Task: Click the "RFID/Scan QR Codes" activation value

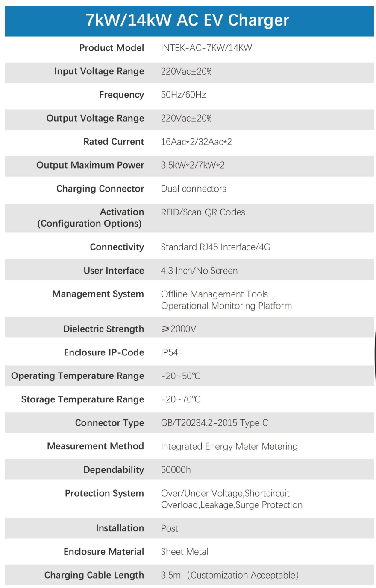Action: click(203, 212)
